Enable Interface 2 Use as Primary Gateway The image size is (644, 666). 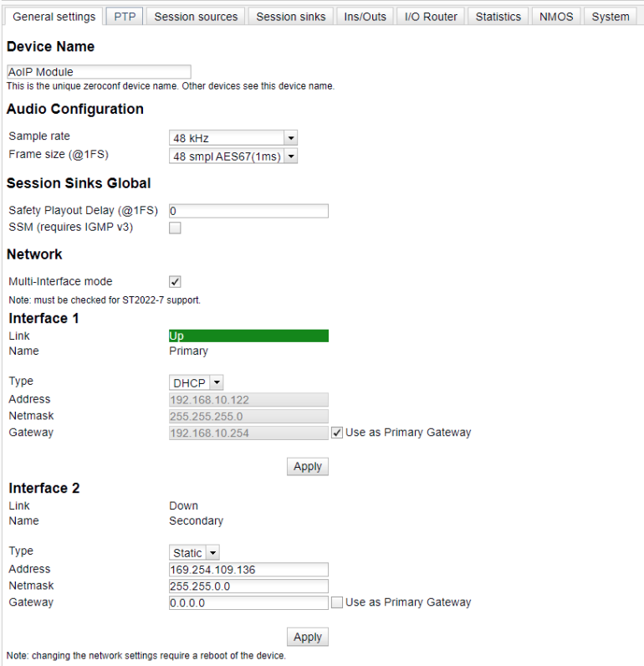[337, 602]
